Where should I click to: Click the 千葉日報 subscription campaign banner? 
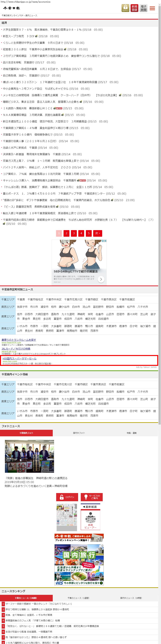[x=79, y=538]
